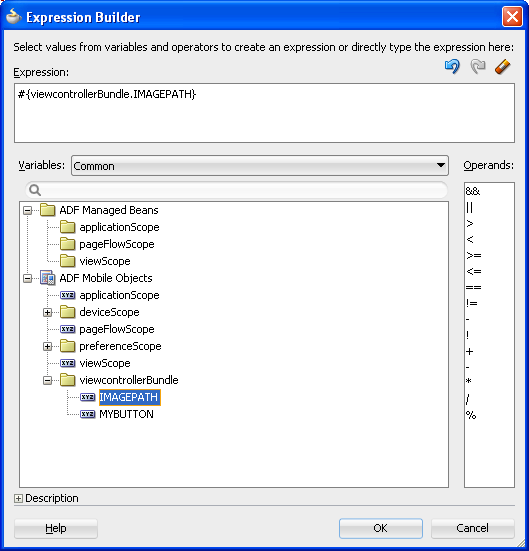
Task: Select pageFlowScope under ADF Mobile Objects
Action: pyautogui.click(x=117, y=329)
